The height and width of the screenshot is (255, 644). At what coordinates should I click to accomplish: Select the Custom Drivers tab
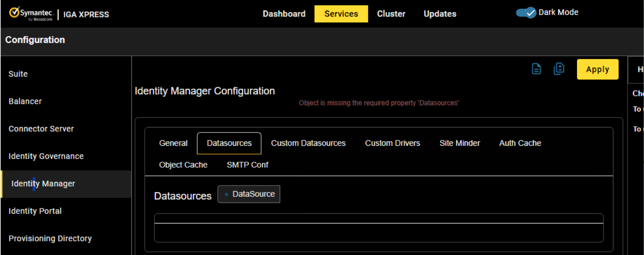(393, 143)
